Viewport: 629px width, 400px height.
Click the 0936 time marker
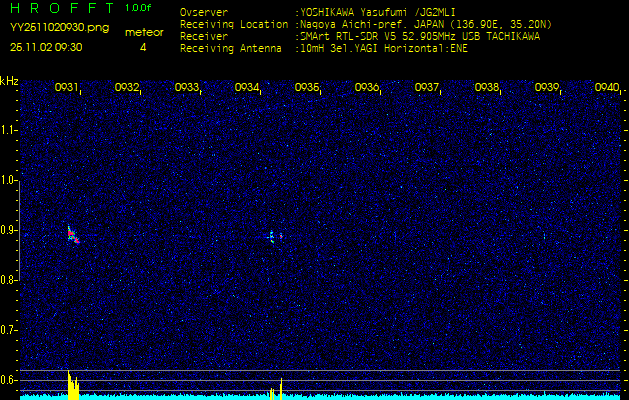point(367,88)
